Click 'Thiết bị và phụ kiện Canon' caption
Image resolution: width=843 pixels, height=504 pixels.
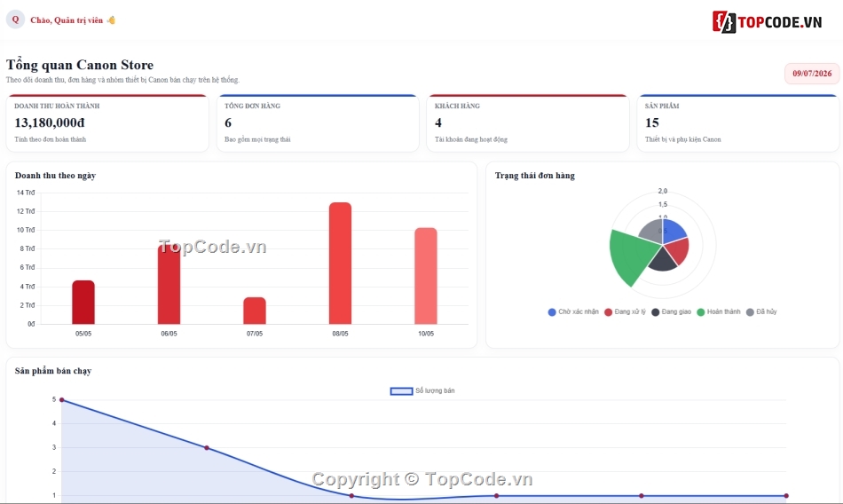[x=682, y=139]
